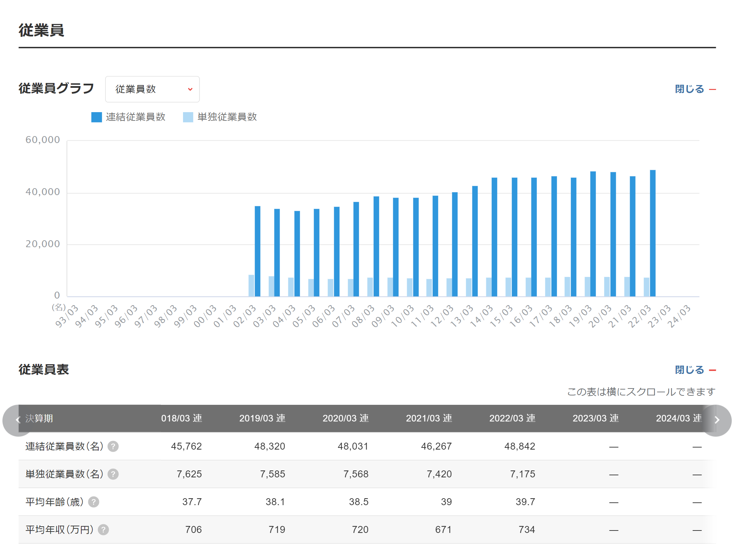Click average salary value 706
This screenshot has height=560, width=738.
click(x=193, y=529)
